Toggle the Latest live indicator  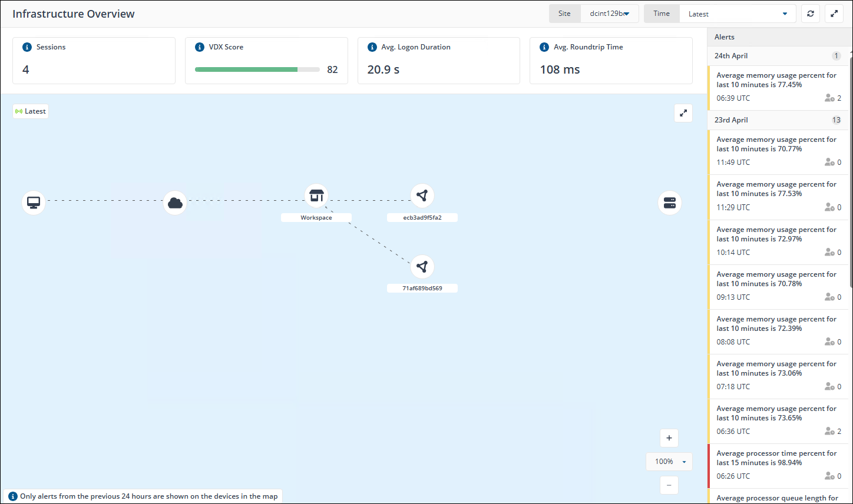coord(31,111)
